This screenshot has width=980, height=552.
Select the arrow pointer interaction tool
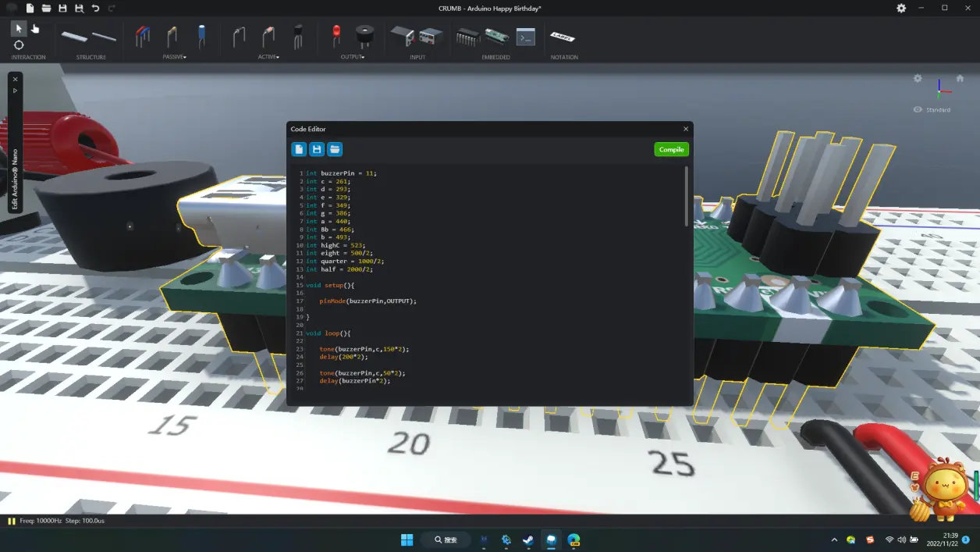point(20,29)
